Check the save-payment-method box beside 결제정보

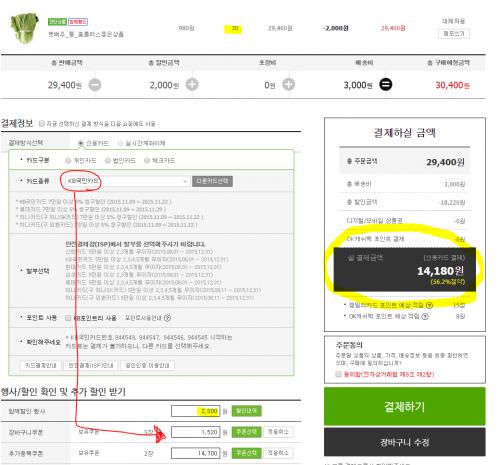tap(42, 124)
